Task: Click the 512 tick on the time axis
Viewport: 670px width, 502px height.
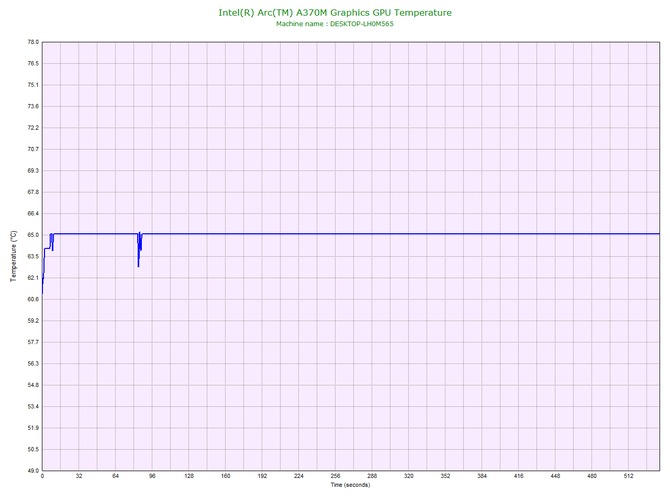Action: [x=629, y=476]
